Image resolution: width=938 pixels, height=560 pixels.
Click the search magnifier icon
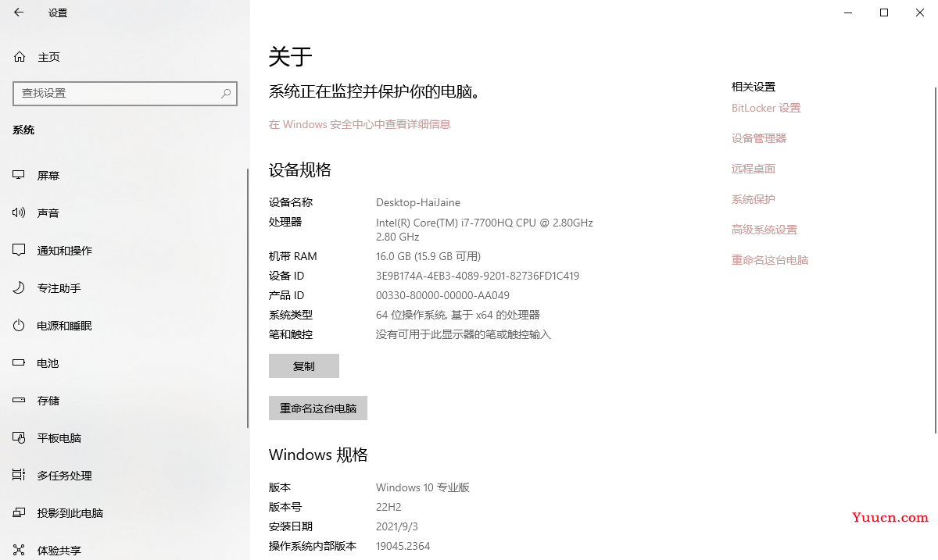[x=226, y=93]
